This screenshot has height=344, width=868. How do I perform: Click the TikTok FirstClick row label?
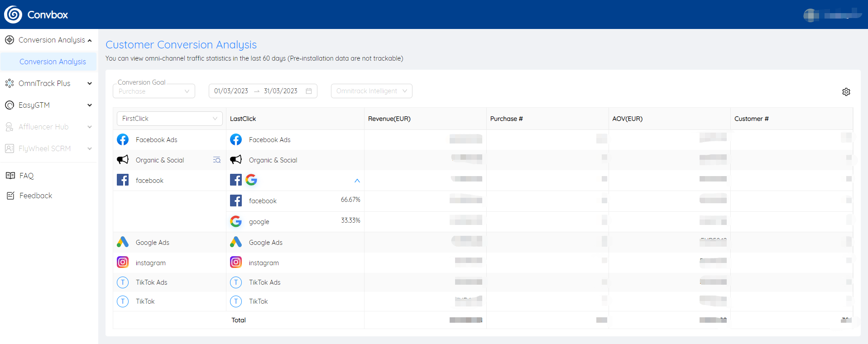tap(145, 301)
